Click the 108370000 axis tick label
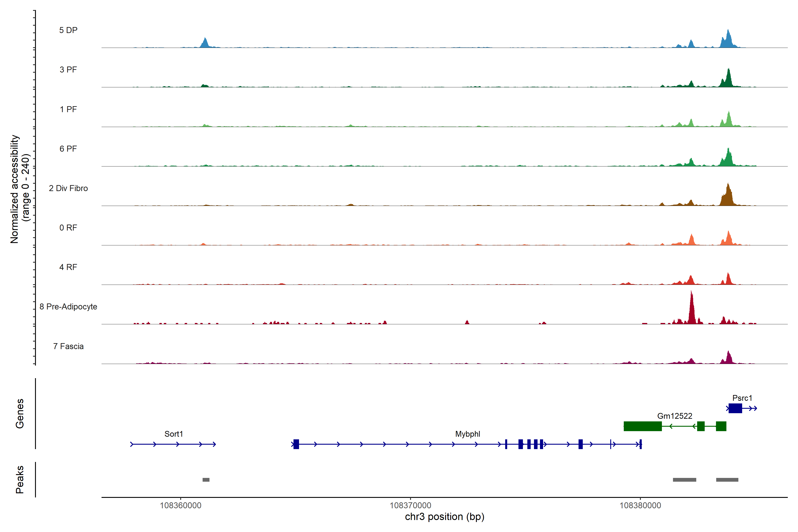The width and height of the screenshot is (798, 532). click(410, 506)
